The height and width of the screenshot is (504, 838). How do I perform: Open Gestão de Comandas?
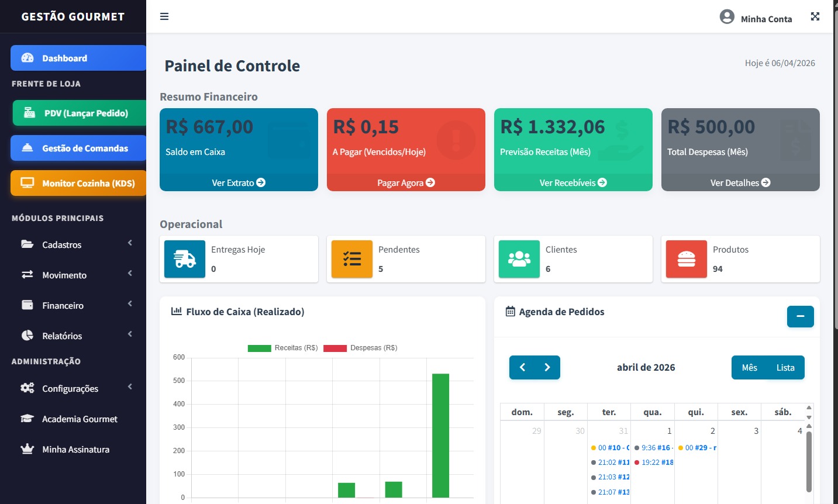point(78,148)
